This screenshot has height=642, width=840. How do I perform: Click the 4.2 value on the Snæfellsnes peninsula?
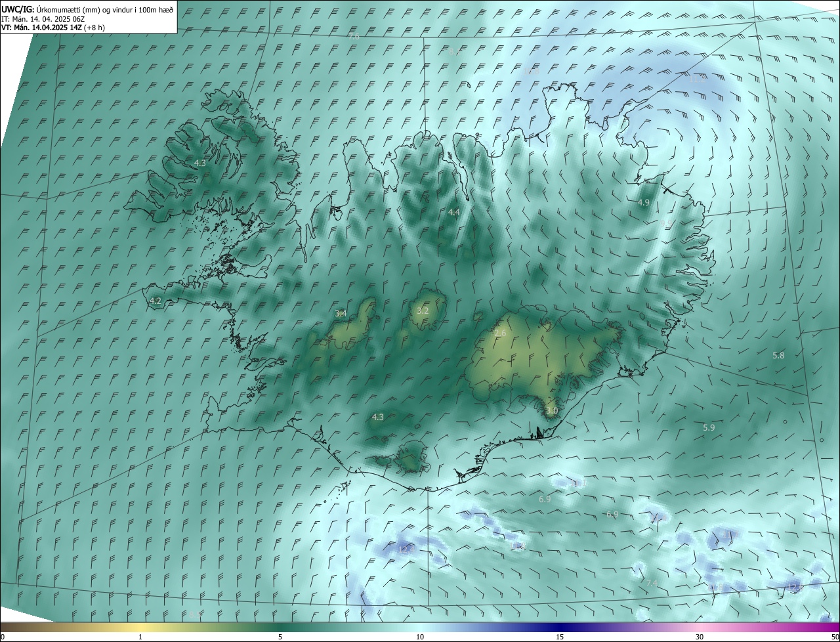coord(156,301)
